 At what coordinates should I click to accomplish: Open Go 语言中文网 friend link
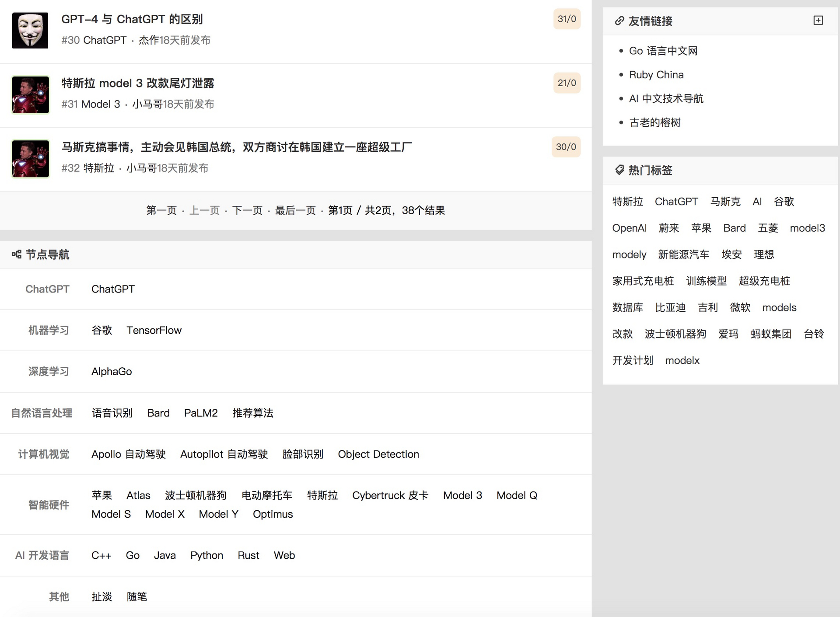663,51
